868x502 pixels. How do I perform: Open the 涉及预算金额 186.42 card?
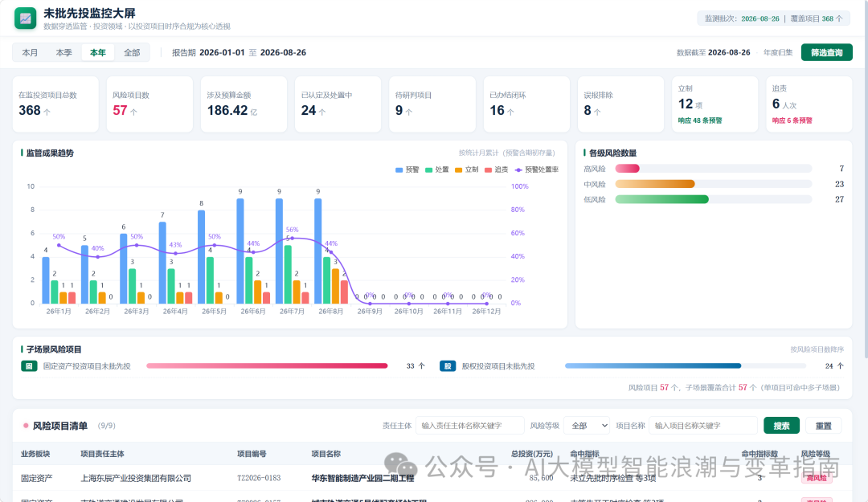244,104
